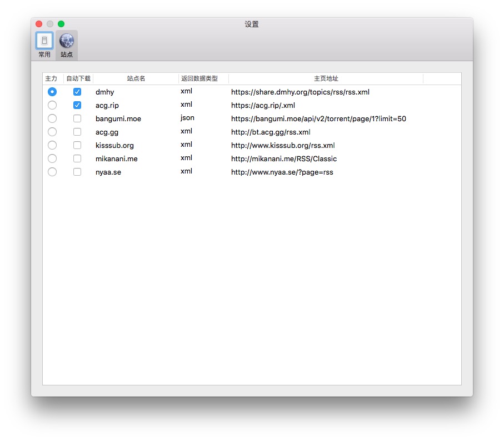Open the 常用 general settings icon
Image resolution: width=504 pixels, height=441 pixels.
pos(44,44)
